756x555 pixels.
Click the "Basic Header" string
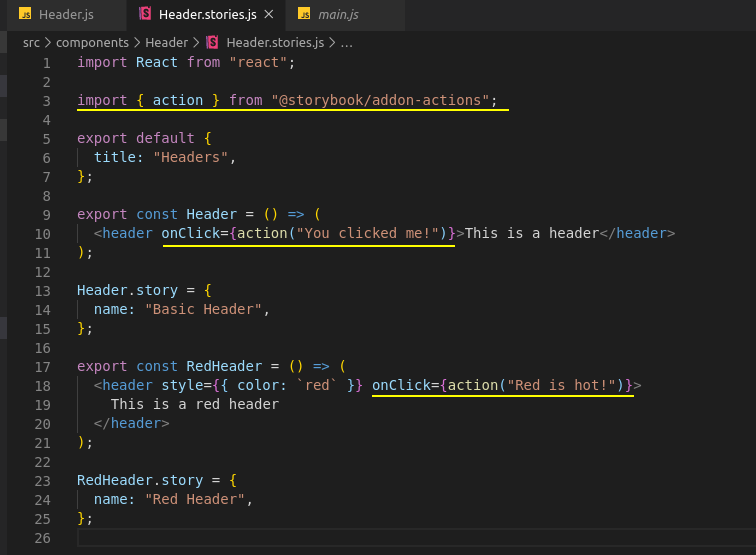203,309
